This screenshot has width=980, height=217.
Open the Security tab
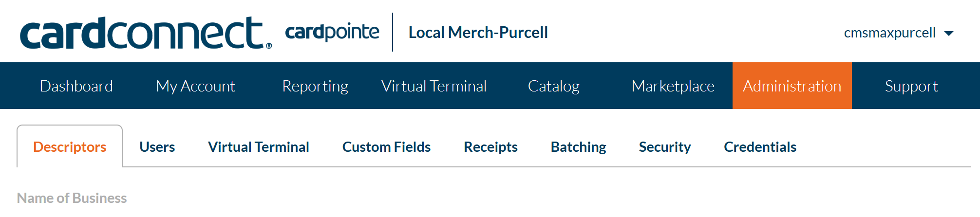coord(665,147)
